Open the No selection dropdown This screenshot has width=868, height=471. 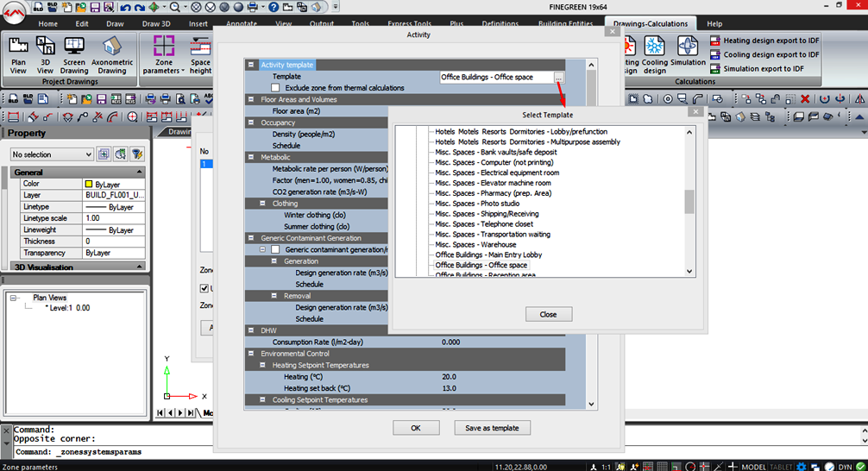52,154
